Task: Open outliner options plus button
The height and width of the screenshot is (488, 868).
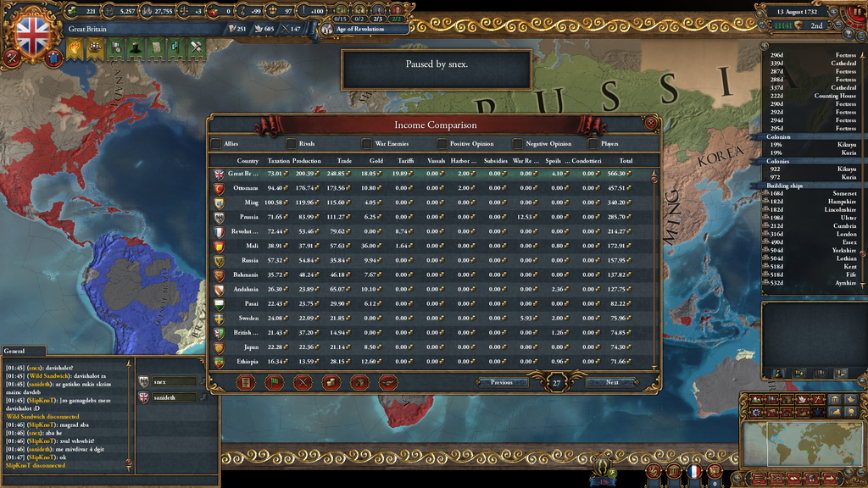Action: tap(765, 46)
